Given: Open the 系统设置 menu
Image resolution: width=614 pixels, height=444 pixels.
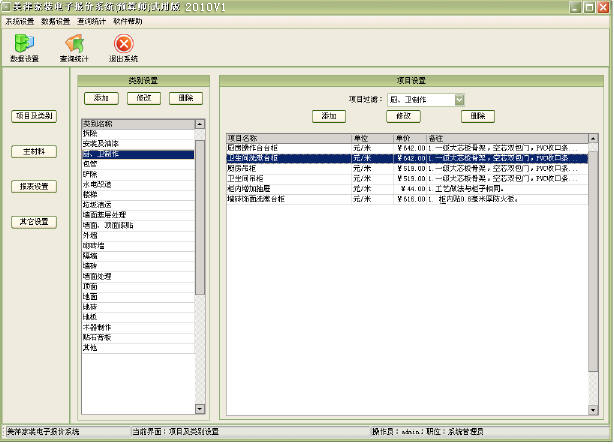Looking at the screenshot, I should point(19,20).
